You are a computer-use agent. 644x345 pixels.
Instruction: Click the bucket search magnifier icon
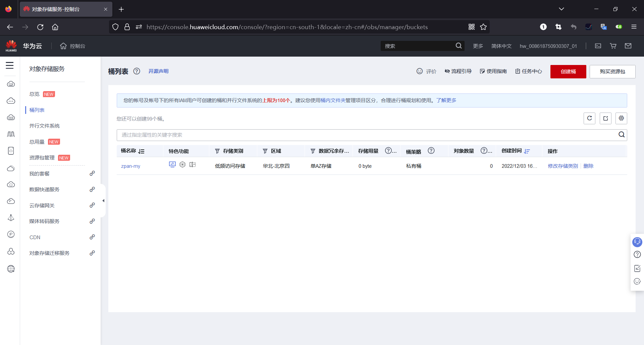click(x=622, y=135)
